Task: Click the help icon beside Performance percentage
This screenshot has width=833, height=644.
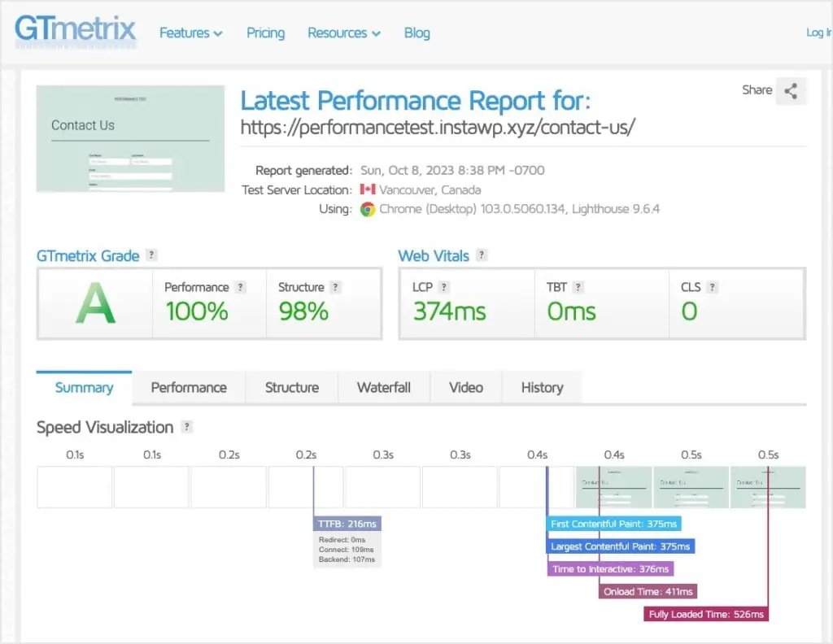Action: tap(240, 287)
